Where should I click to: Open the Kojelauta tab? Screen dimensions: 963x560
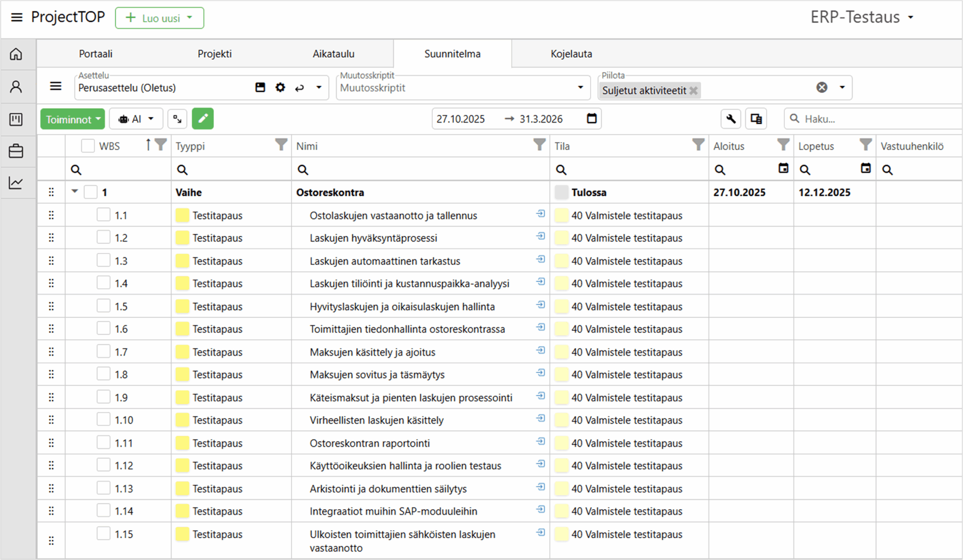coord(571,54)
